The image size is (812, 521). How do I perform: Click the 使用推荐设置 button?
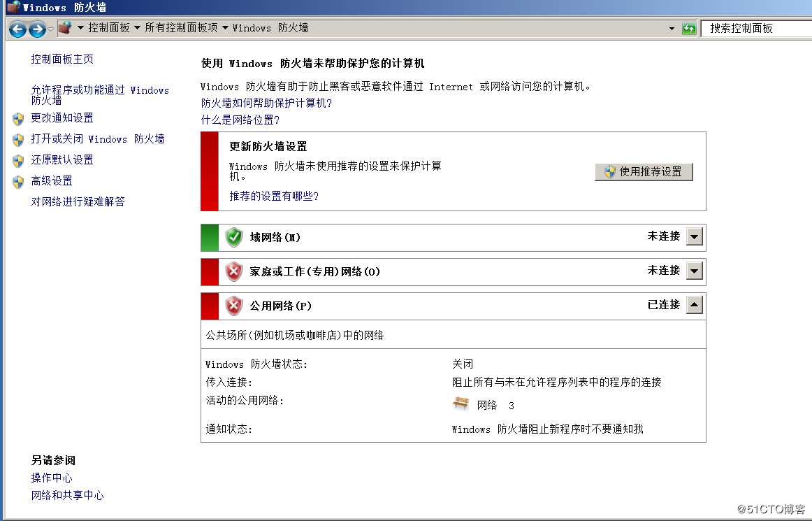(644, 171)
